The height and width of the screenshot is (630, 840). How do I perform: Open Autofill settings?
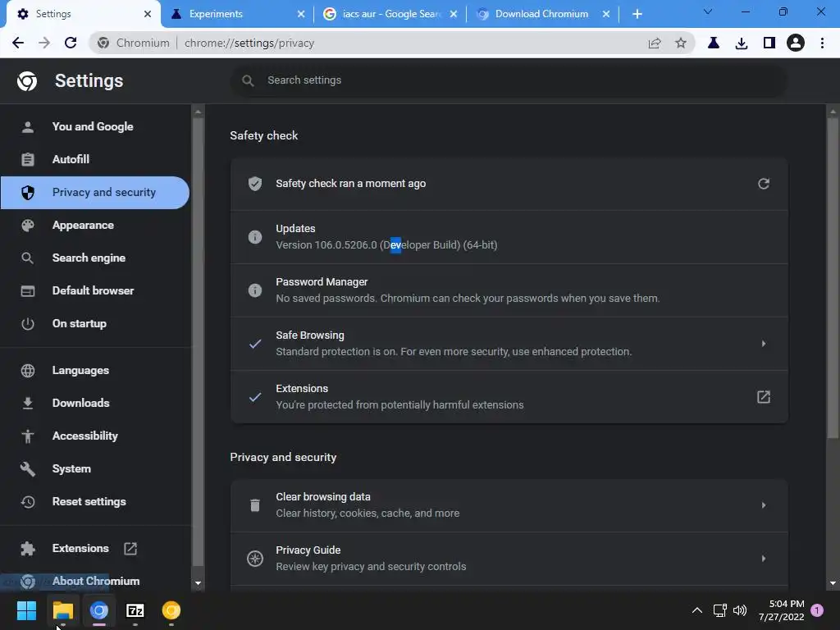pyautogui.click(x=94, y=159)
